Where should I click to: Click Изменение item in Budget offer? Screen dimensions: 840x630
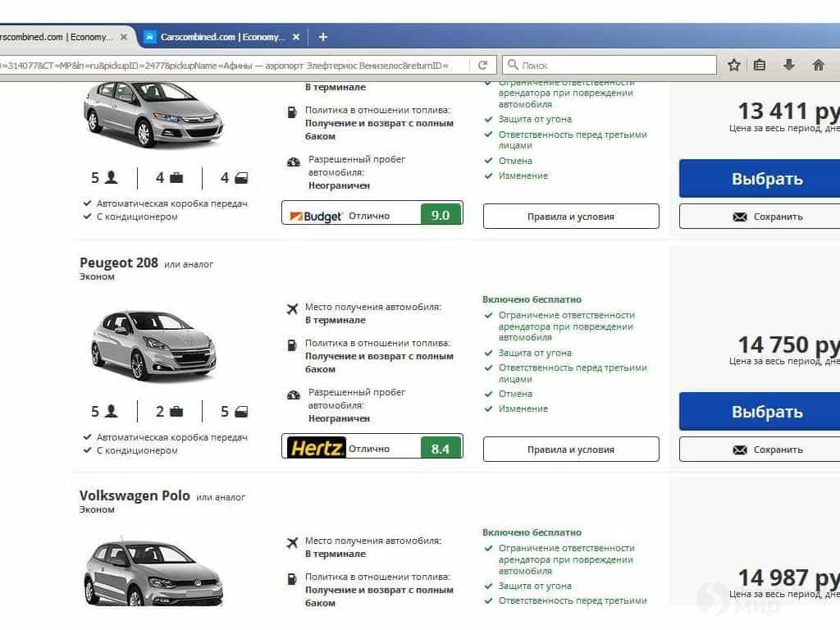523,176
